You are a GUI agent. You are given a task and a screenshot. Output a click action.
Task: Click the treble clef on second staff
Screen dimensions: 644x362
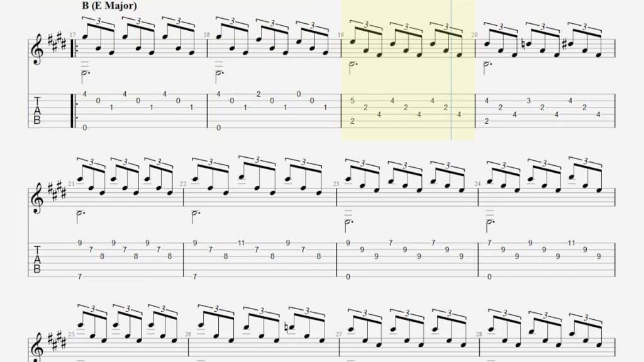click(37, 198)
